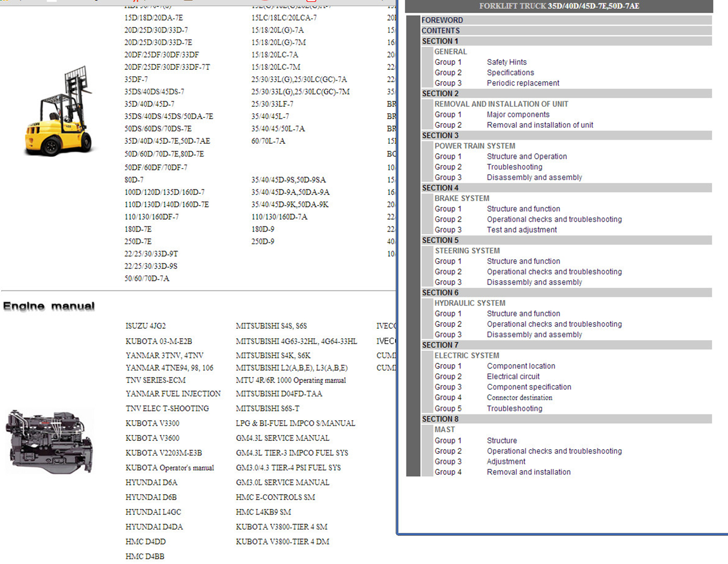Open Safety Hints under General
The image size is (728, 564).
tap(507, 62)
